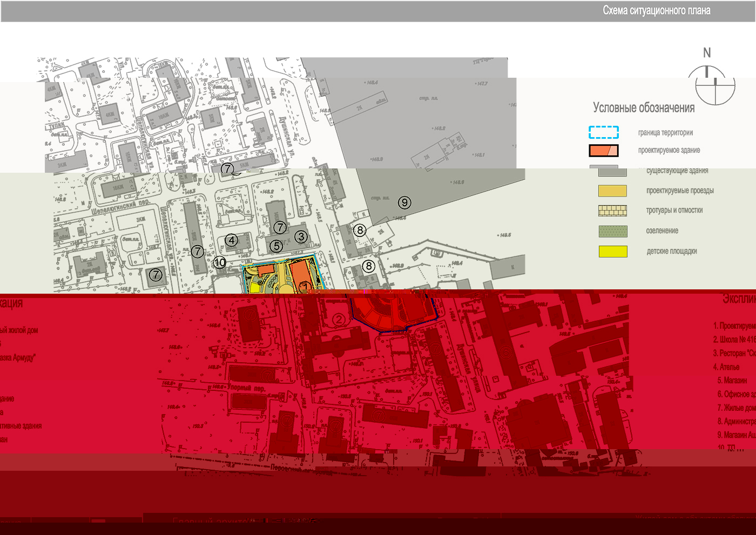Click the 'Упорный пер.' street label
This screenshot has height=535, width=756.
point(246,388)
